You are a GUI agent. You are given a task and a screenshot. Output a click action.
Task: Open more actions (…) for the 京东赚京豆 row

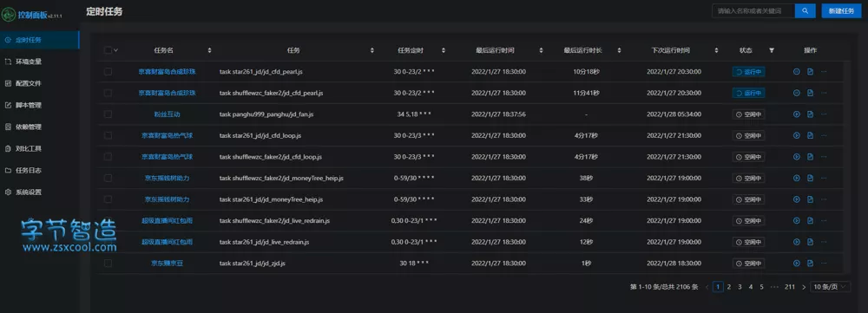tap(824, 264)
